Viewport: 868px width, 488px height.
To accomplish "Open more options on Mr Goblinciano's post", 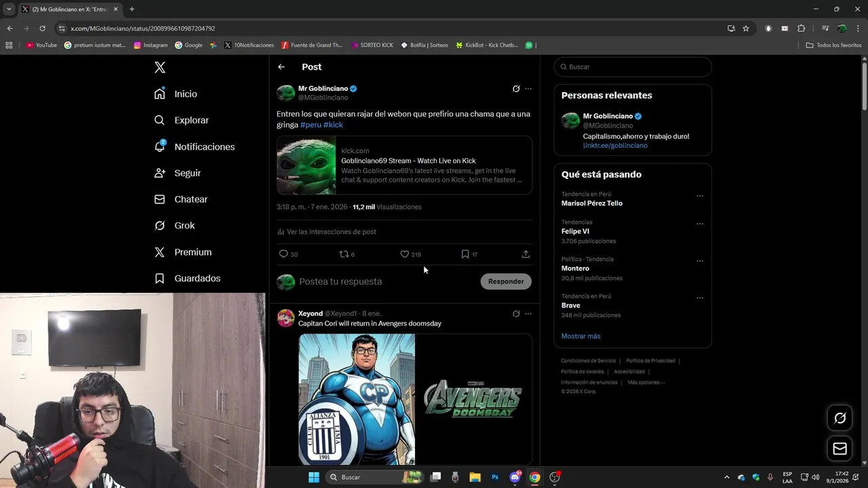I will click(x=528, y=89).
